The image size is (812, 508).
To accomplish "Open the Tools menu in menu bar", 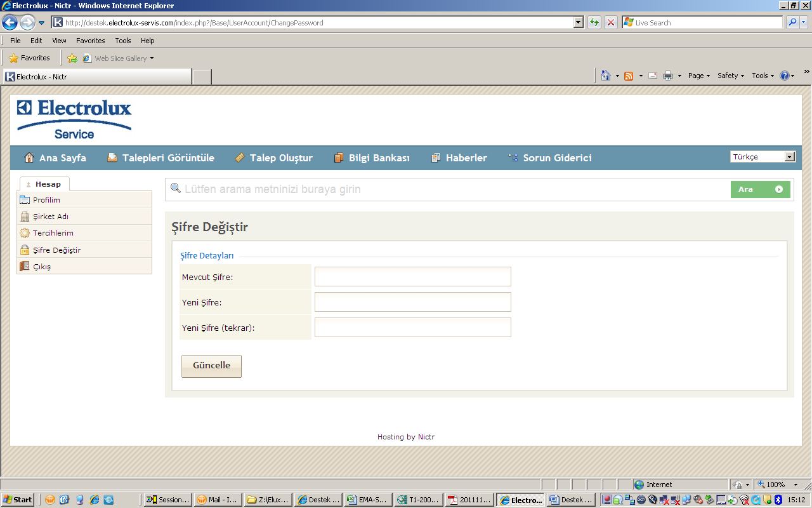I will (x=123, y=41).
